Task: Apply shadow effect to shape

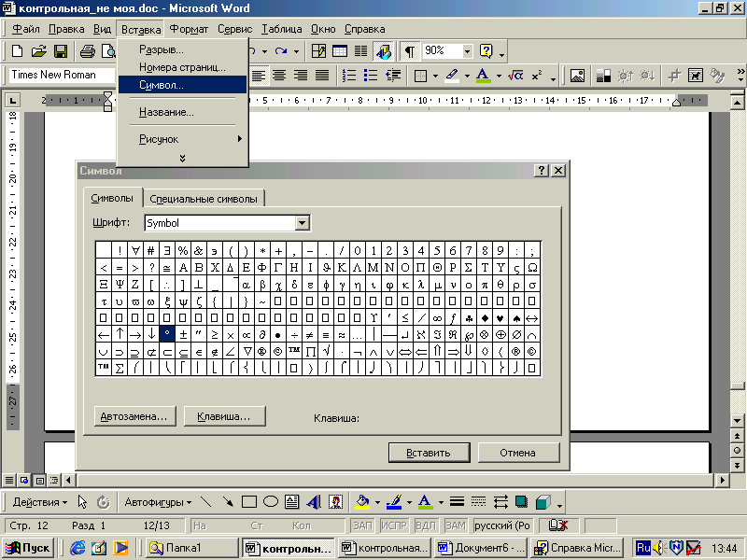Action: click(522, 501)
